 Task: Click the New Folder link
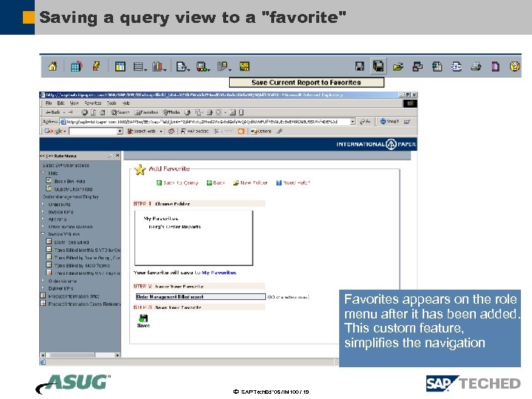coord(250,183)
